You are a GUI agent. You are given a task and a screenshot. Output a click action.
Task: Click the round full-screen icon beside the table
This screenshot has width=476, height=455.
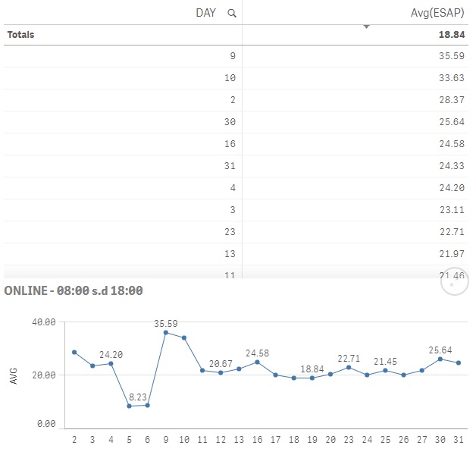pyautogui.click(x=453, y=284)
